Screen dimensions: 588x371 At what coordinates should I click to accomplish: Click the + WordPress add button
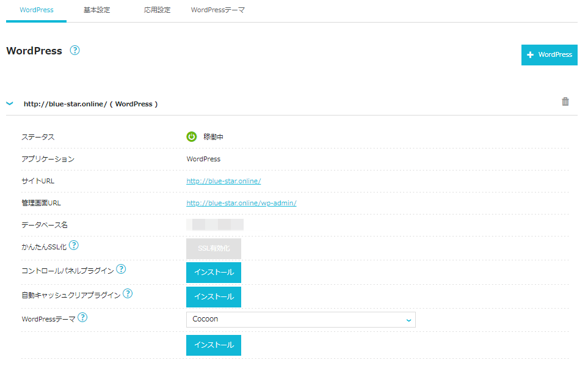[x=550, y=55]
